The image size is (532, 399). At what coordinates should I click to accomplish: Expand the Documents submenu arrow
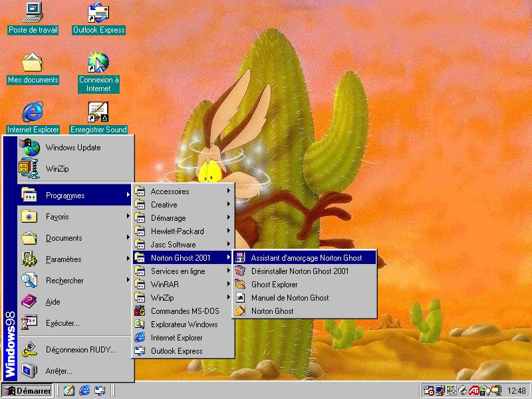128,237
